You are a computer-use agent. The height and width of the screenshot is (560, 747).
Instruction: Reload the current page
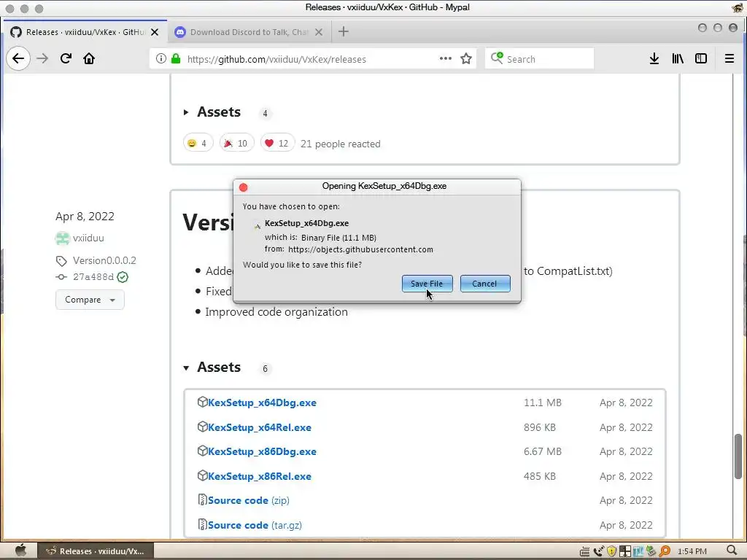(x=66, y=58)
